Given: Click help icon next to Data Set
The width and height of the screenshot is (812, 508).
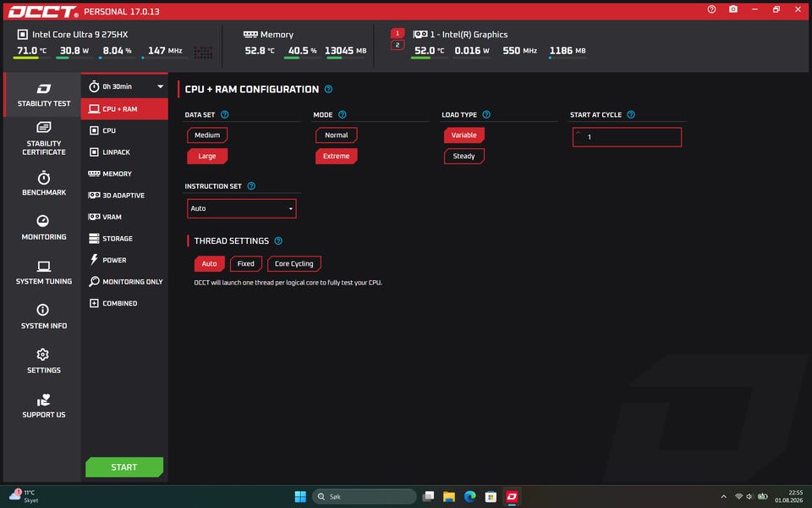Looking at the screenshot, I should 225,114.
